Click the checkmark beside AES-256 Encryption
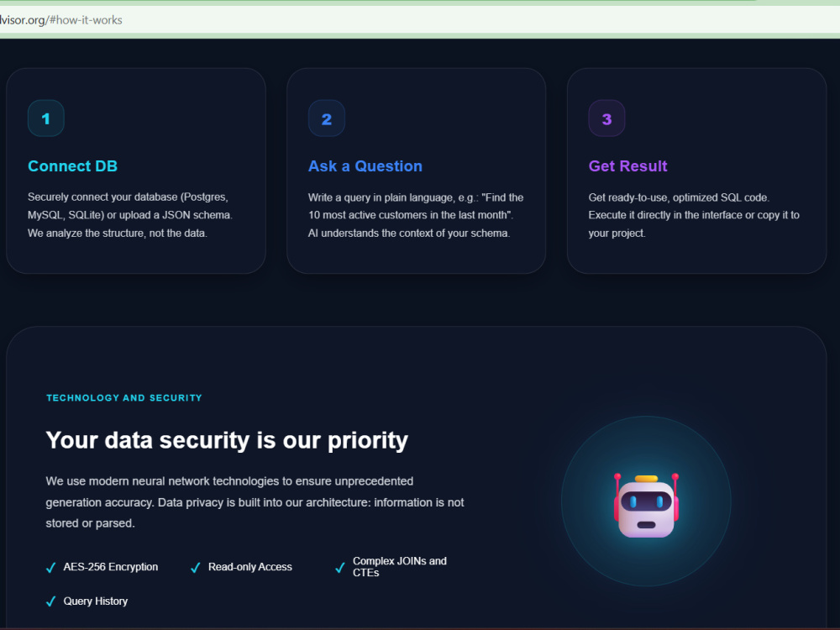840x630 pixels. (x=51, y=568)
